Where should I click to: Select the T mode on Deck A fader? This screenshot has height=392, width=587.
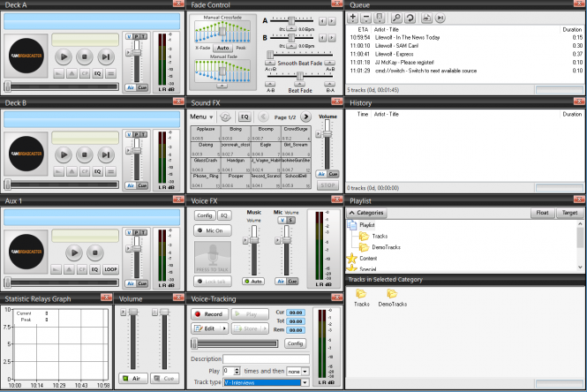click(x=143, y=36)
